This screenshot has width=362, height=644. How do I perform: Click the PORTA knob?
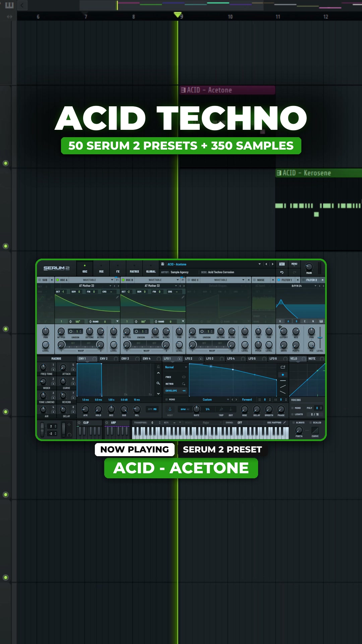(299, 430)
